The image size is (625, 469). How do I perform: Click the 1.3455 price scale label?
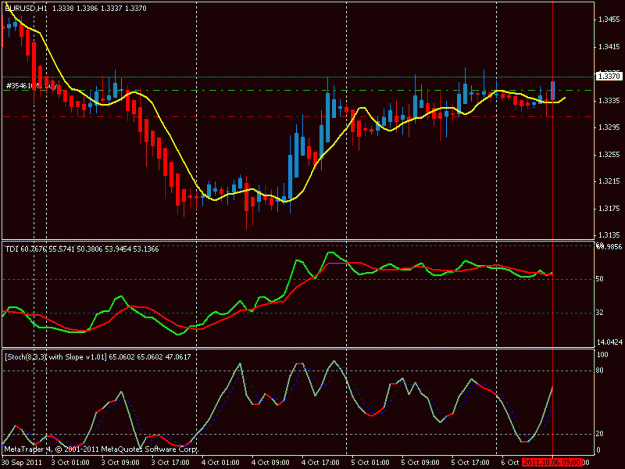click(609, 20)
